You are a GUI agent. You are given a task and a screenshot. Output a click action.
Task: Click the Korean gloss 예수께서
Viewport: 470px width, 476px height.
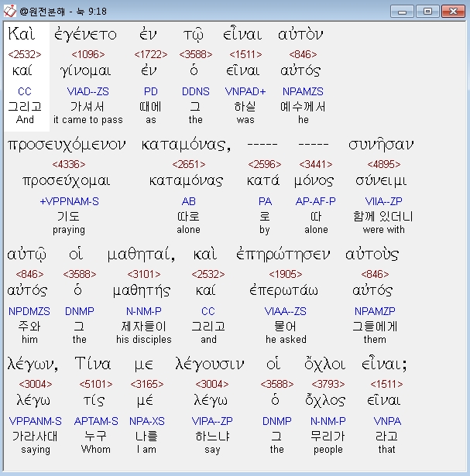(303, 107)
